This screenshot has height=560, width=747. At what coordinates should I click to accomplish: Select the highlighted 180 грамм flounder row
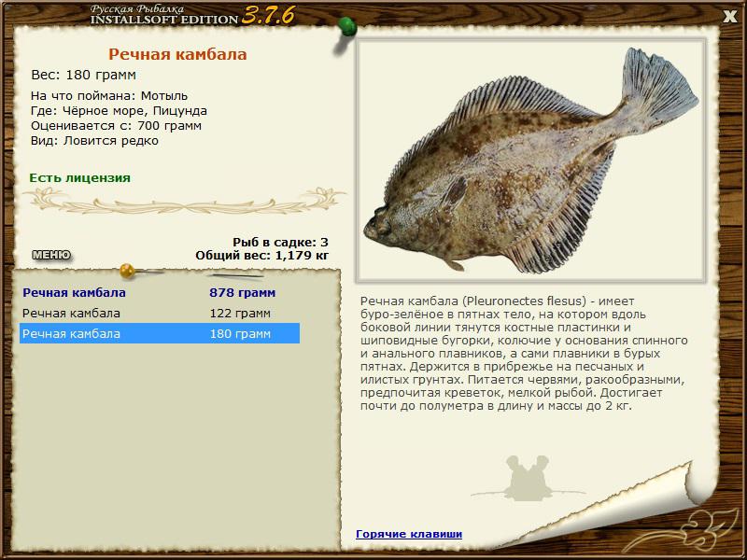(159, 333)
